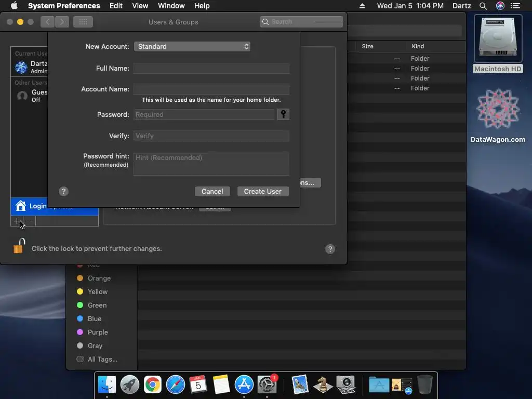Open Calendar from the Dock

click(198, 385)
